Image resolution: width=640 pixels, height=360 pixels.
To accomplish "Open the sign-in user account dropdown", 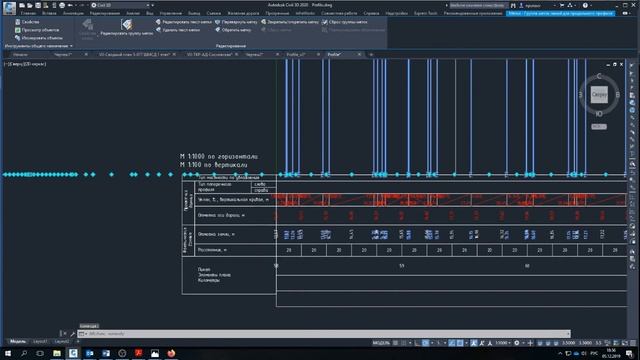I will click(x=537, y=5).
